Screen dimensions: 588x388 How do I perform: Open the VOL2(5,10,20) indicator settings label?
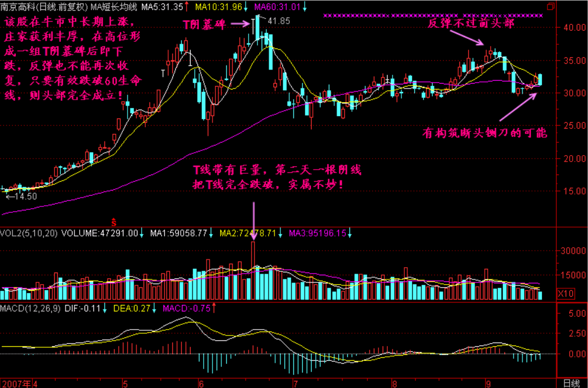pyautogui.click(x=30, y=234)
